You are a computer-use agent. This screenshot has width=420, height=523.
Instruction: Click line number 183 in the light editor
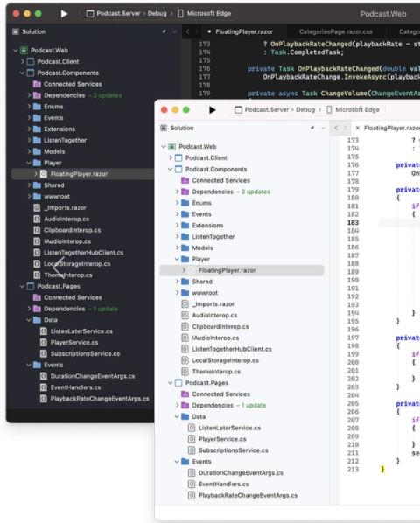click(353, 222)
